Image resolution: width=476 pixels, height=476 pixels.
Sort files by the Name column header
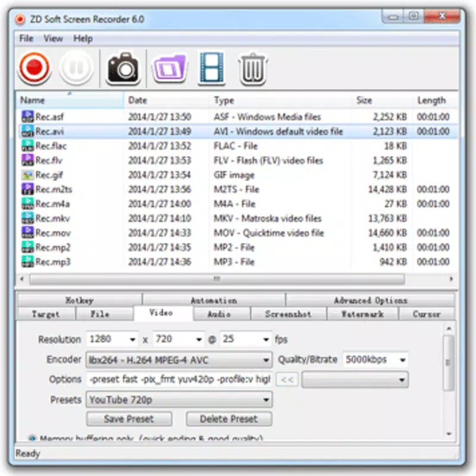(70, 100)
